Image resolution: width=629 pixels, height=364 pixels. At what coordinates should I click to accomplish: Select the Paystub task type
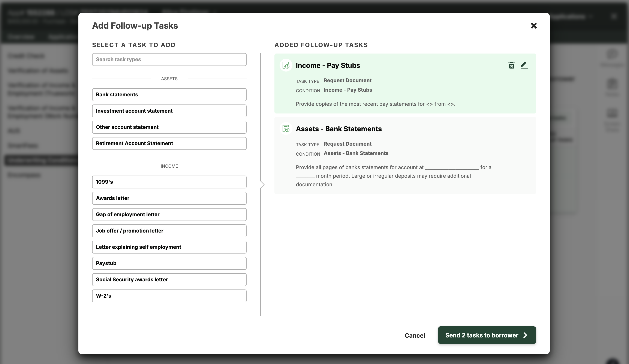169,263
